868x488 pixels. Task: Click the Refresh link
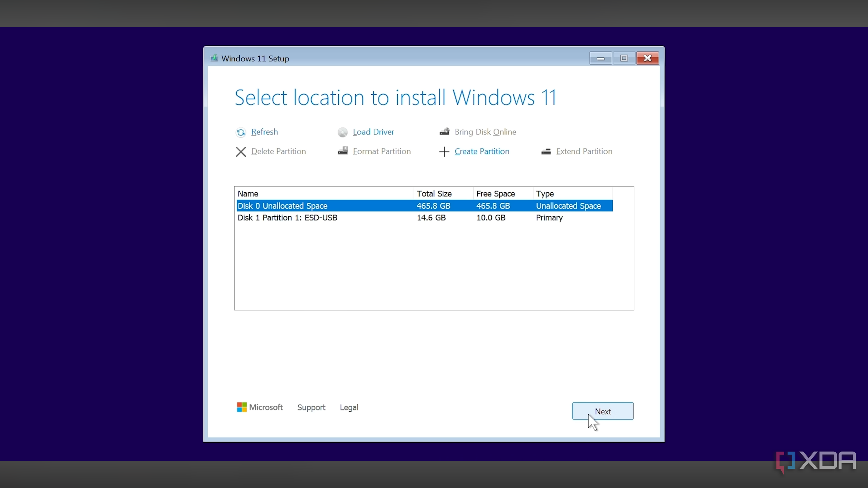point(264,132)
